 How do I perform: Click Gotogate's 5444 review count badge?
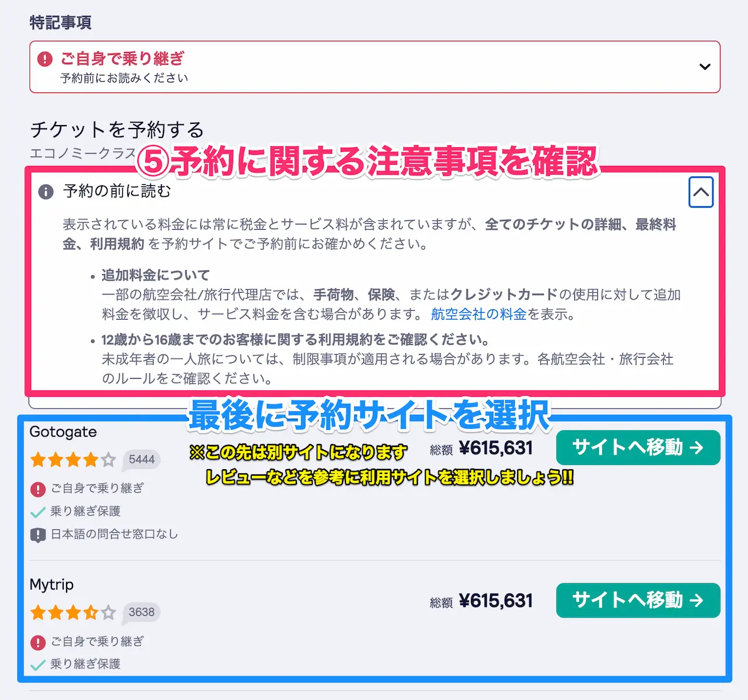[141, 459]
